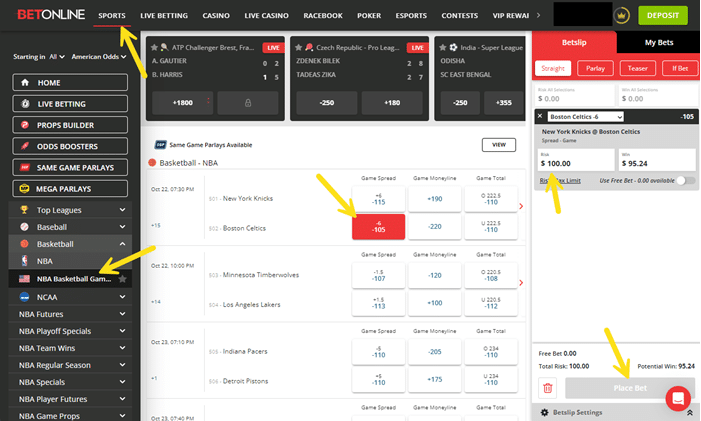
Task: Select the Parlay bet type
Action: (x=595, y=68)
